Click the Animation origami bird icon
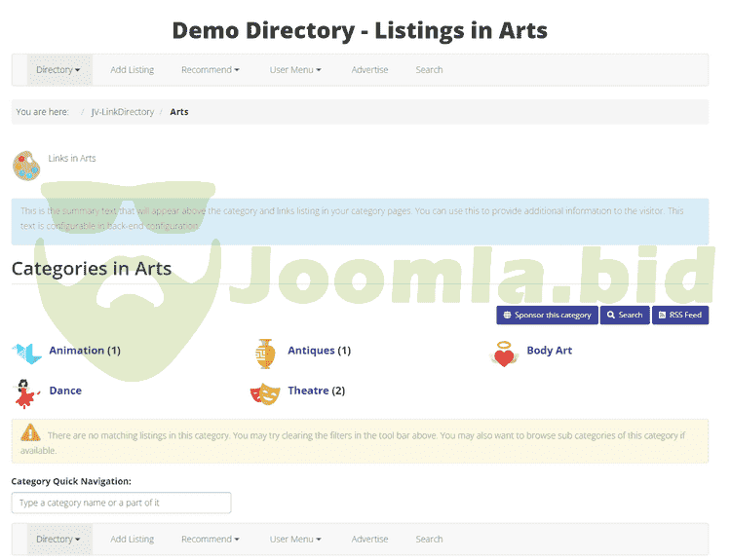 [x=27, y=353]
